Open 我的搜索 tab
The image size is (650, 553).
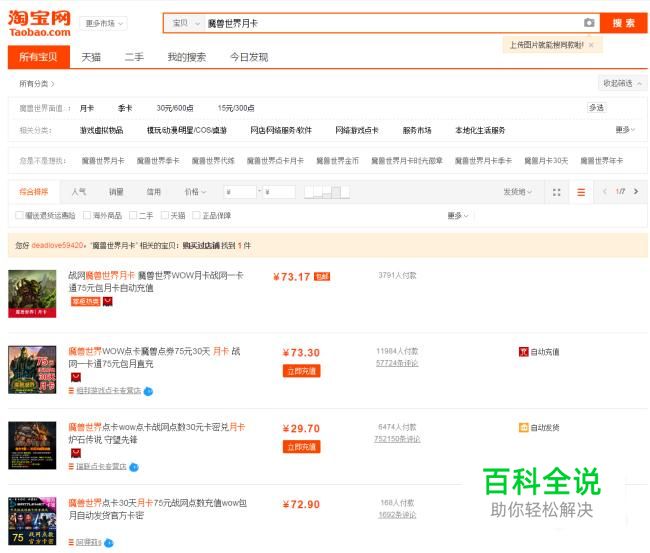pyautogui.click(x=187, y=57)
